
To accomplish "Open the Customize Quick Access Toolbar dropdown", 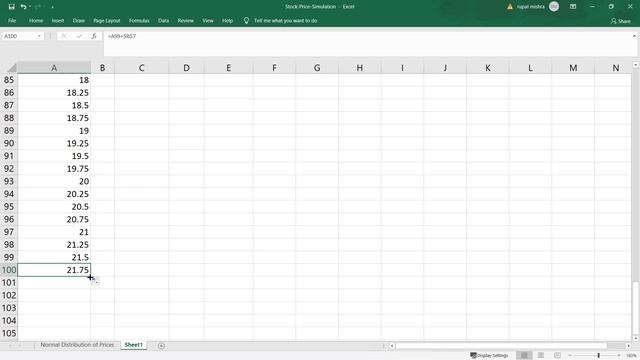I will 52,7.
